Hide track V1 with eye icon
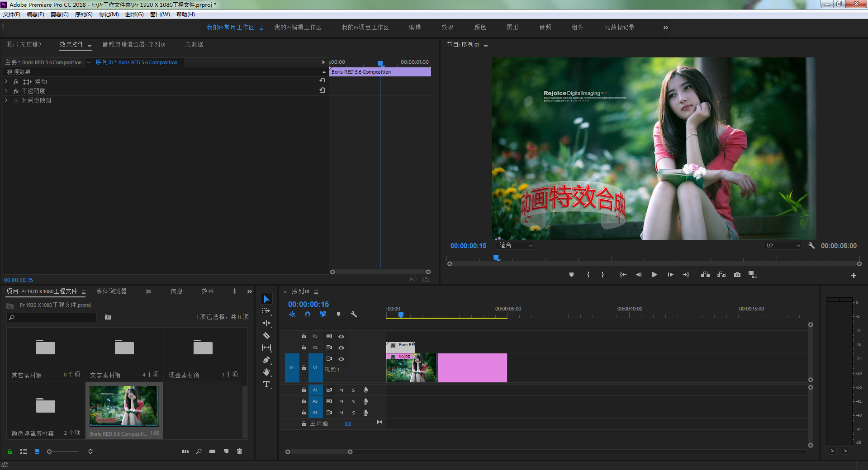 tap(342, 359)
